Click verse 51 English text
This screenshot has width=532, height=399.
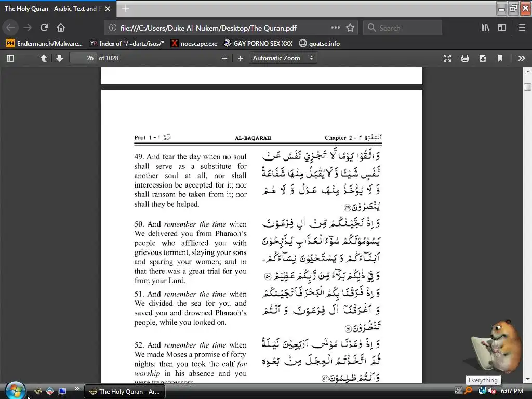point(190,308)
